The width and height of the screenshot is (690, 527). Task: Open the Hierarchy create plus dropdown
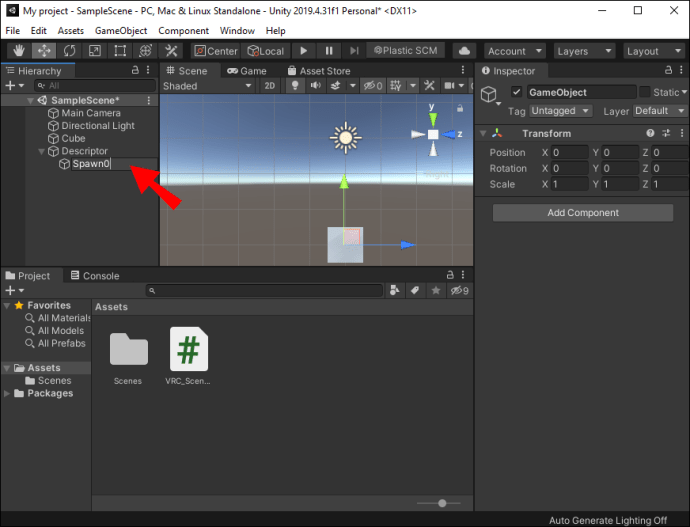click(14, 85)
